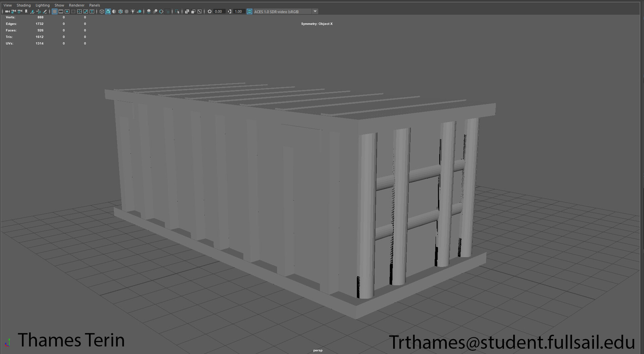
Task: Click the X-Ray Joints icon
Action: (200, 11)
